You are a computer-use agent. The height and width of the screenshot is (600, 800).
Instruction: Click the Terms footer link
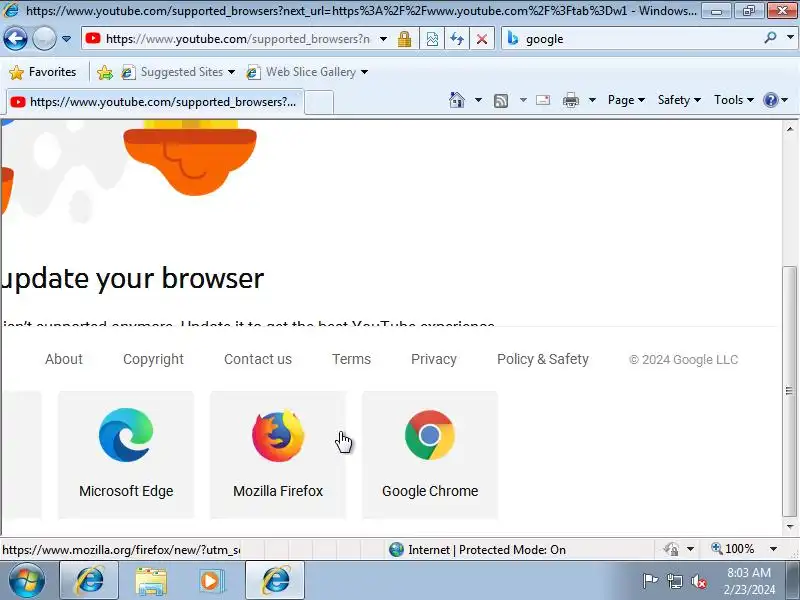(x=351, y=359)
